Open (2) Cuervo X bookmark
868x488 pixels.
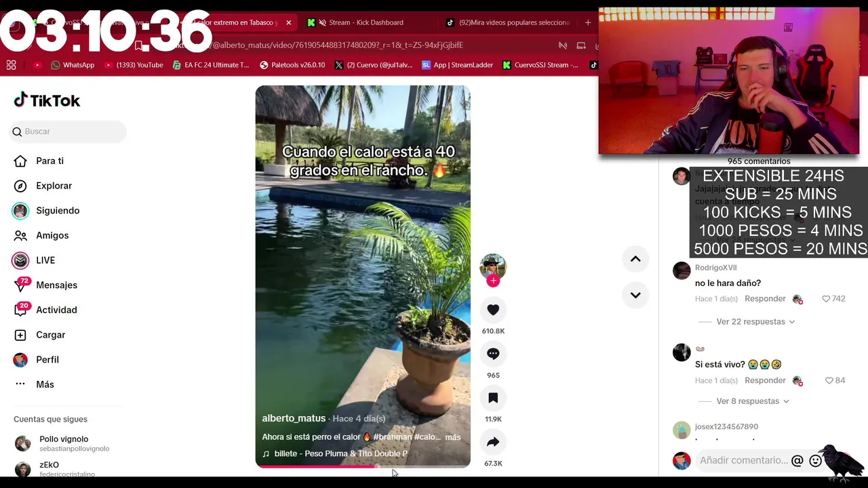pyautogui.click(x=374, y=65)
